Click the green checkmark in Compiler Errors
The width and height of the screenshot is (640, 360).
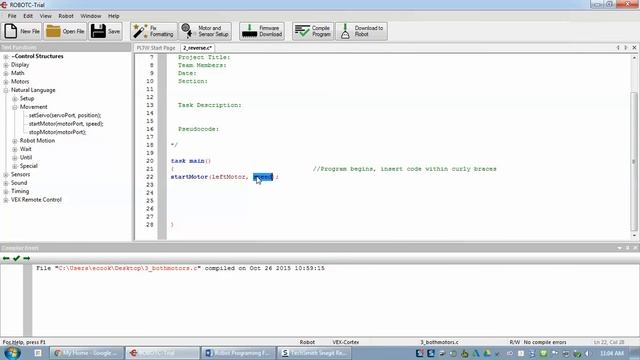click(x=16, y=258)
